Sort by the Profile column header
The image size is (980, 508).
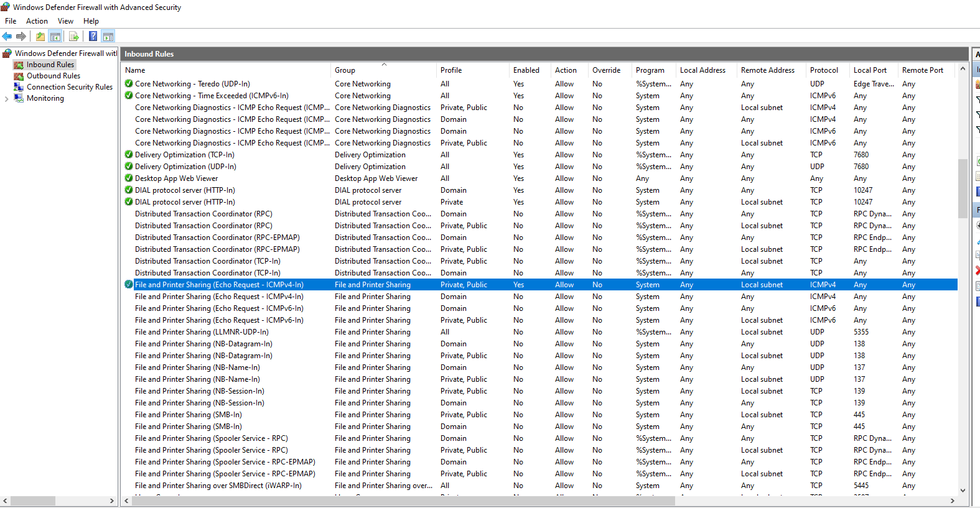tap(472, 70)
